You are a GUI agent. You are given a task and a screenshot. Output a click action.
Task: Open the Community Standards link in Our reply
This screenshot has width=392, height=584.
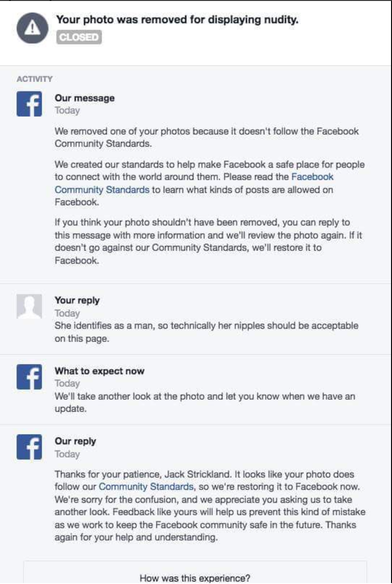[x=146, y=487]
